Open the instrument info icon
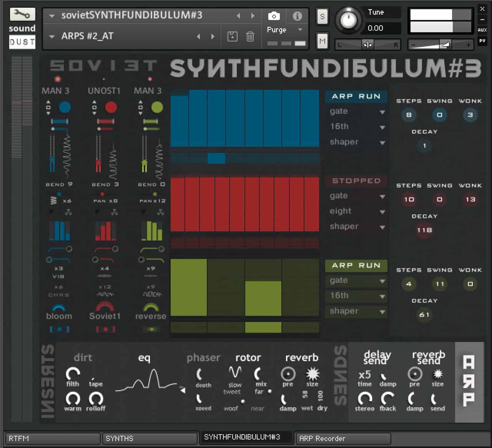492x448 pixels. point(297,16)
